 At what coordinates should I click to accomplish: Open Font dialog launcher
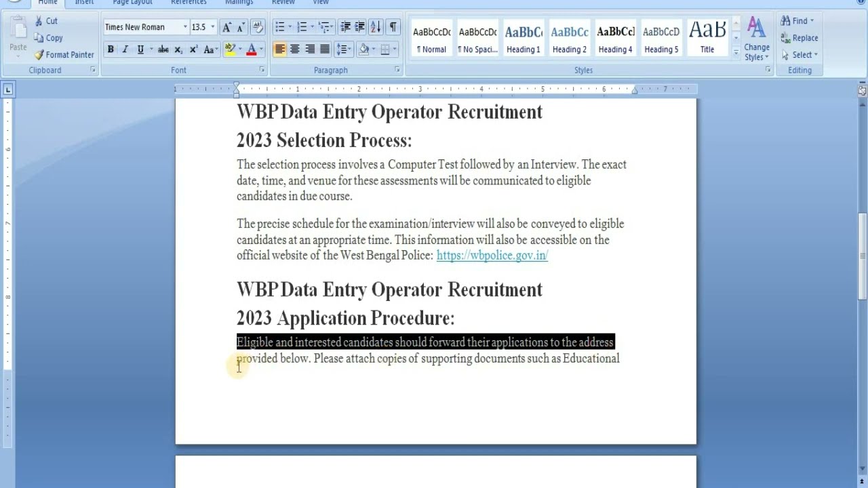pos(262,70)
